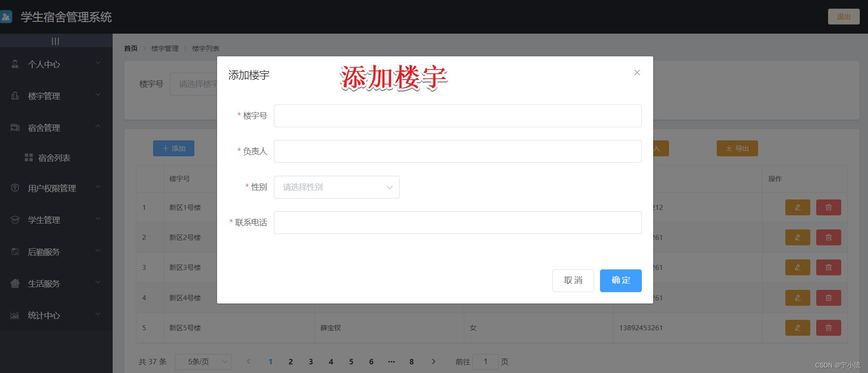The height and width of the screenshot is (373, 868).
Task: Cancel with the 取消 button
Action: [573, 280]
